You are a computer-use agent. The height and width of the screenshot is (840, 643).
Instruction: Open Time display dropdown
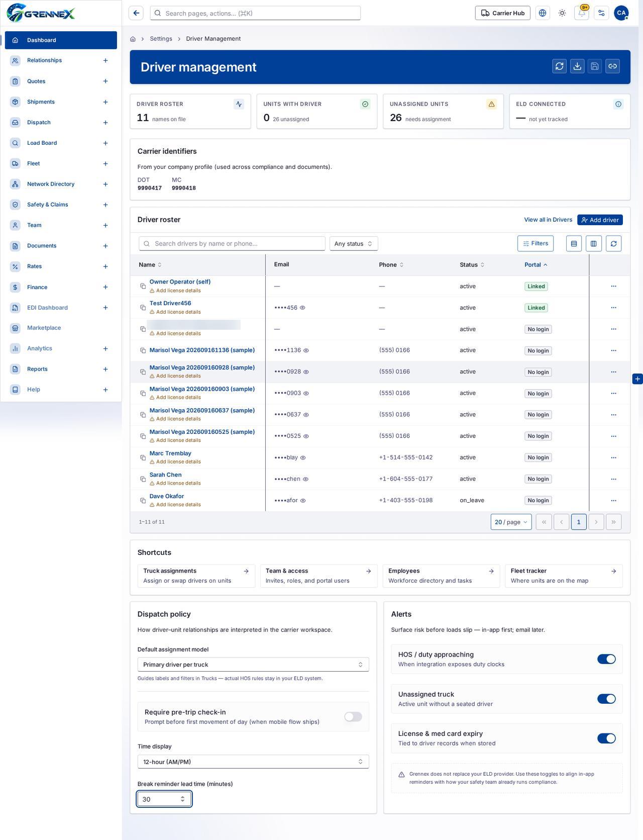[253, 762]
